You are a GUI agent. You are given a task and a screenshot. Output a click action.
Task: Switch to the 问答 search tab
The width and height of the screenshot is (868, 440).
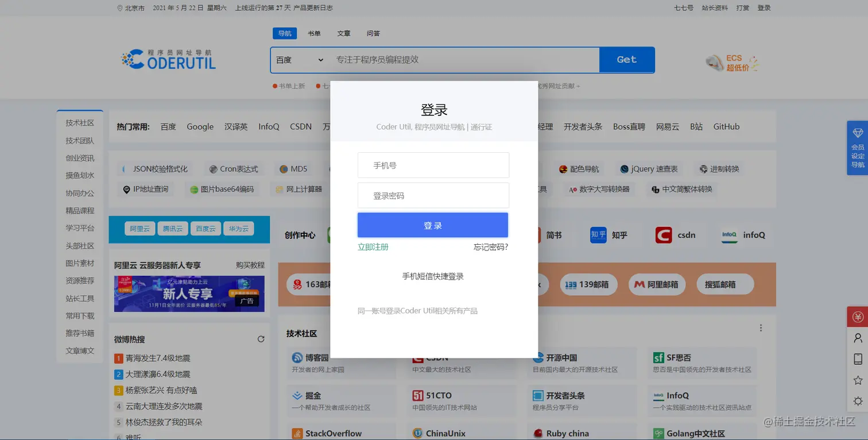tap(373, 33)
